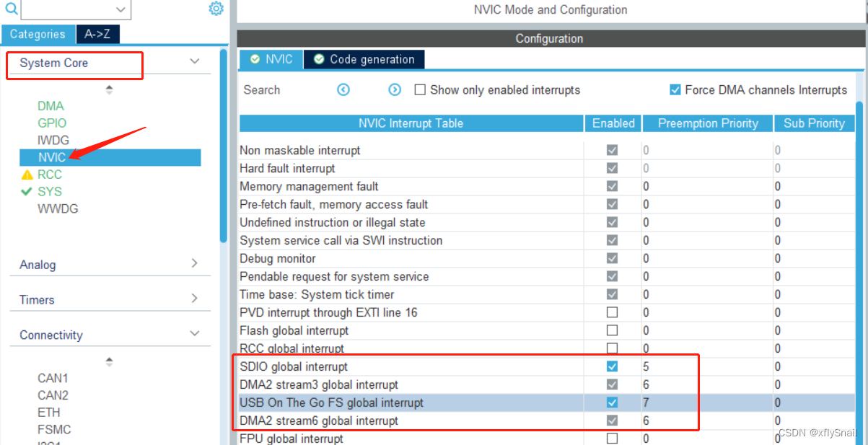Click the Sub Priority column header
The image size is (868, 445).
814,123
